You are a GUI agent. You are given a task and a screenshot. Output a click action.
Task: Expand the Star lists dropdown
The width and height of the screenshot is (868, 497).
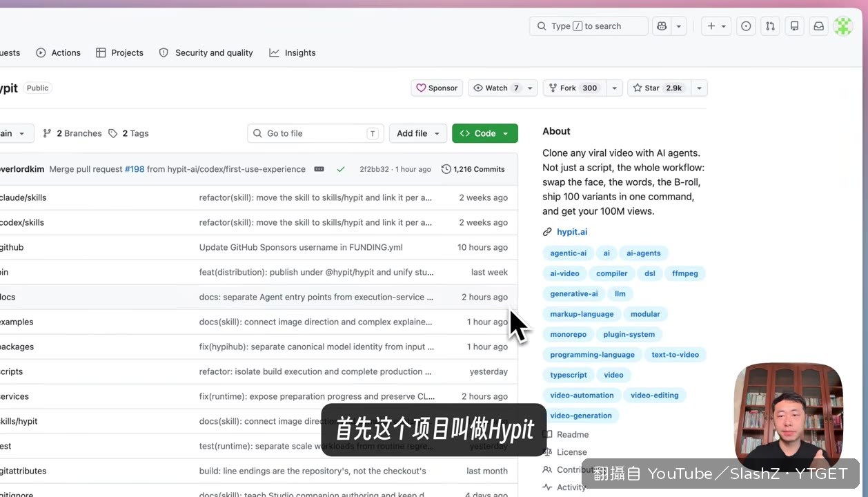699,88
